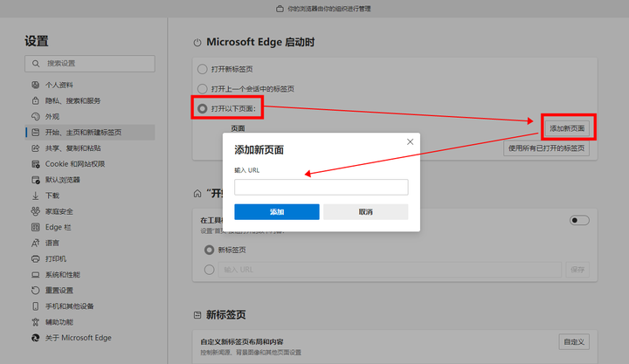Click the System and performance laptop icon
Image resolution: width=629 pixels, height=364 pixels.
coord(35,275)
